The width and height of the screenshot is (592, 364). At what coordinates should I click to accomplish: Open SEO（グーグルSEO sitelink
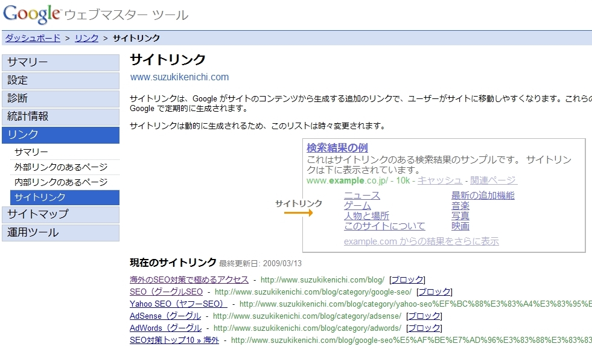pyautogui.click(x=166, y=292)
